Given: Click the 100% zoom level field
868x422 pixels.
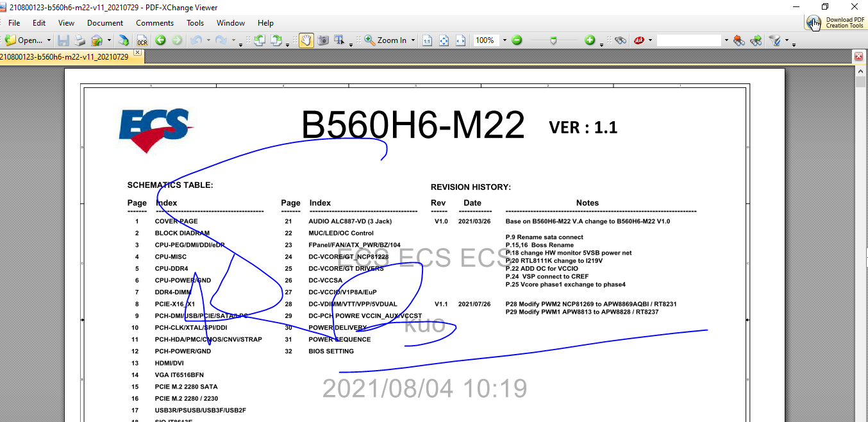Looking at the screenshot, I should point(487,40).
